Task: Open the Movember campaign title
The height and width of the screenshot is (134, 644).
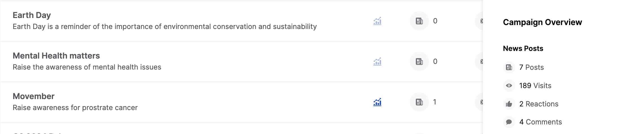Action: pos(34,96)
